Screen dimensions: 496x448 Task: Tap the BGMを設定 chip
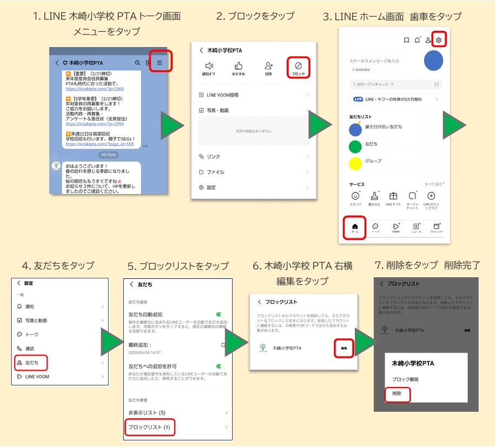[x=361, y=70]
